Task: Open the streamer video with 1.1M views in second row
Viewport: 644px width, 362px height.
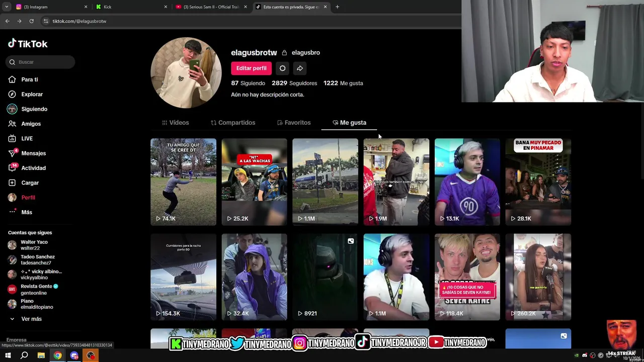Action: tap(396, 277)
